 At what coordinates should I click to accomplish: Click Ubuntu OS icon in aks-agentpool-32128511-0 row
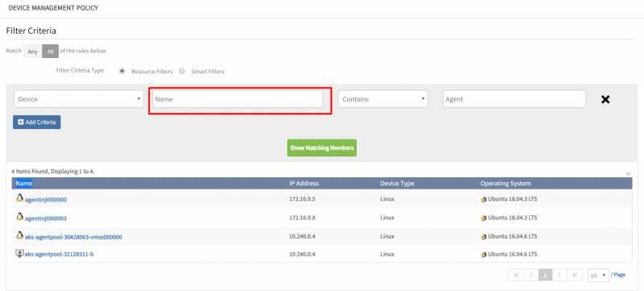(484, 255)
